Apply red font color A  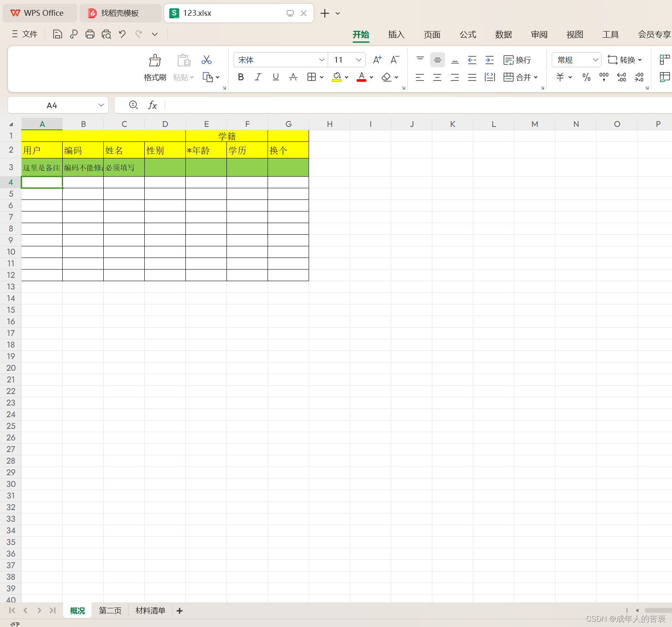[x=362, y=77]
